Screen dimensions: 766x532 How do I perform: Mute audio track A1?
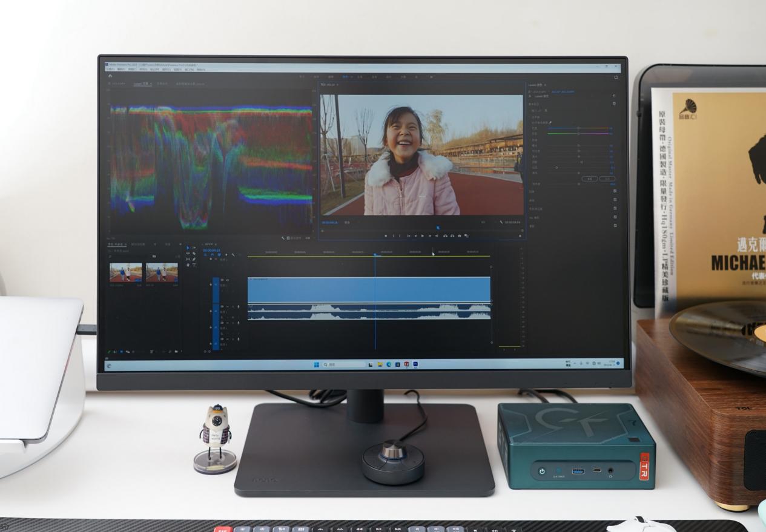tap(227, 307)
